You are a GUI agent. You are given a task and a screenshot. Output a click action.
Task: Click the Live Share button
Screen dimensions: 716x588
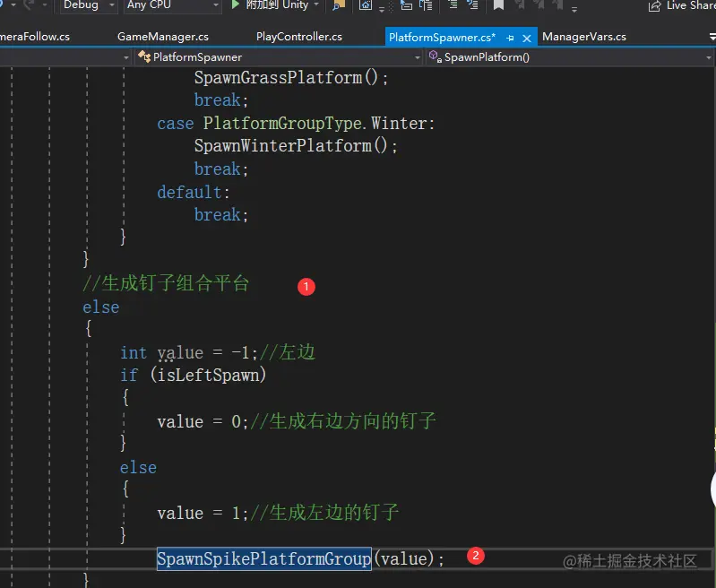[681, 5]
